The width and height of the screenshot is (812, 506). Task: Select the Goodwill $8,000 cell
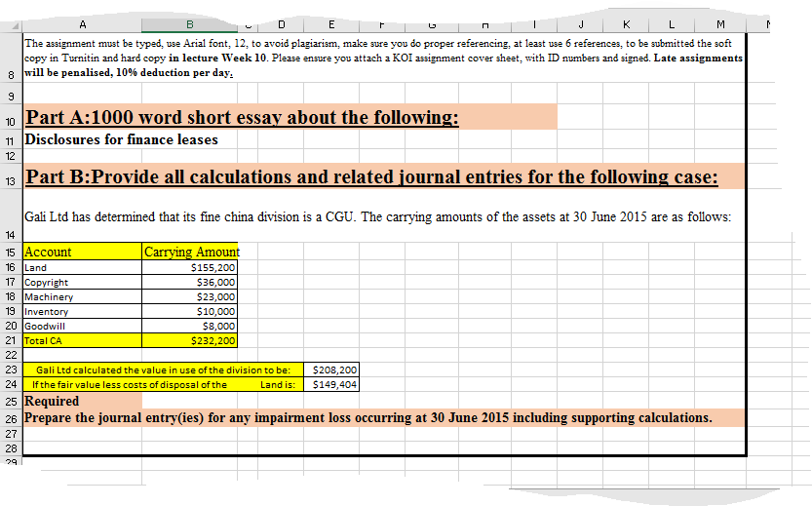pos(189,326)
